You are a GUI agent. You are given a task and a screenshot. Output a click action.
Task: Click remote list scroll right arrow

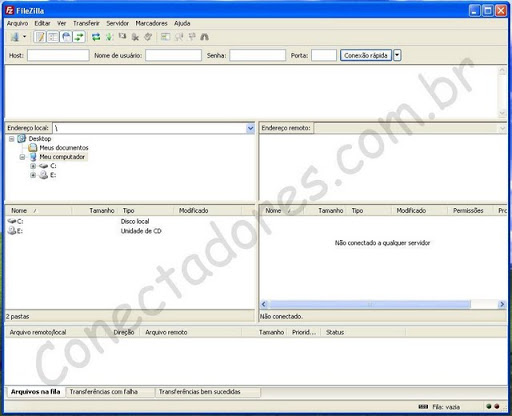(502, 304)
